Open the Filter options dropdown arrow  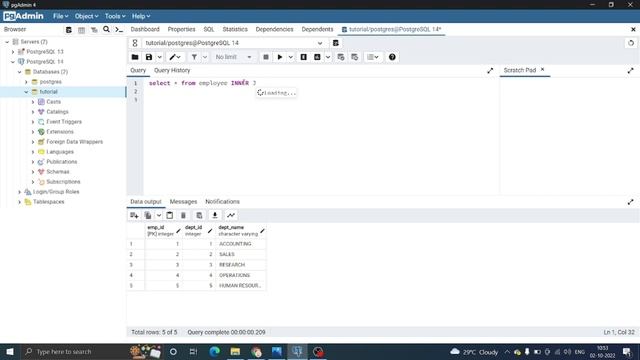(x=205, y=57)
